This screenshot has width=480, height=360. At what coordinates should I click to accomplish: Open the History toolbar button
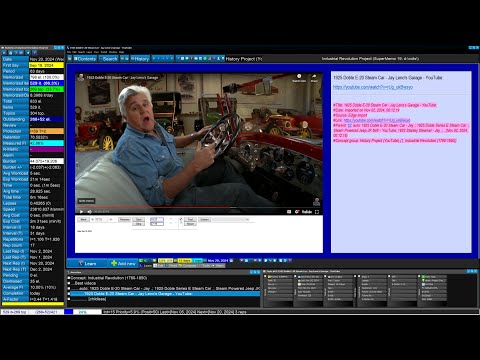(140, 59)
